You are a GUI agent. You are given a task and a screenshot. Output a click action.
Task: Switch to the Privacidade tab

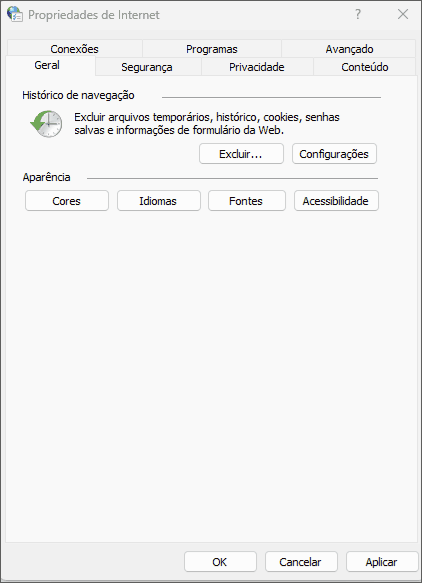coord(257,67)
